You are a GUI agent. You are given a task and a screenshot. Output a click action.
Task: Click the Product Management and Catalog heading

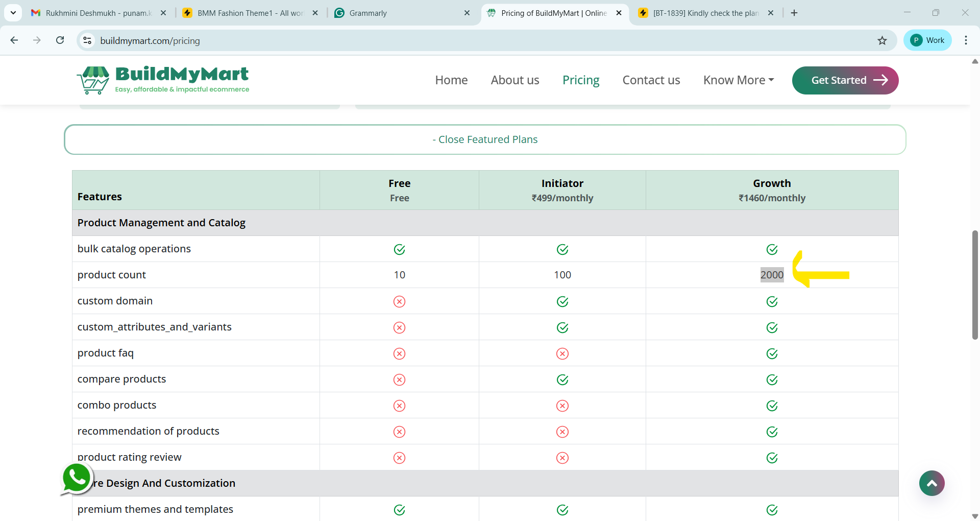coord(161,223)
